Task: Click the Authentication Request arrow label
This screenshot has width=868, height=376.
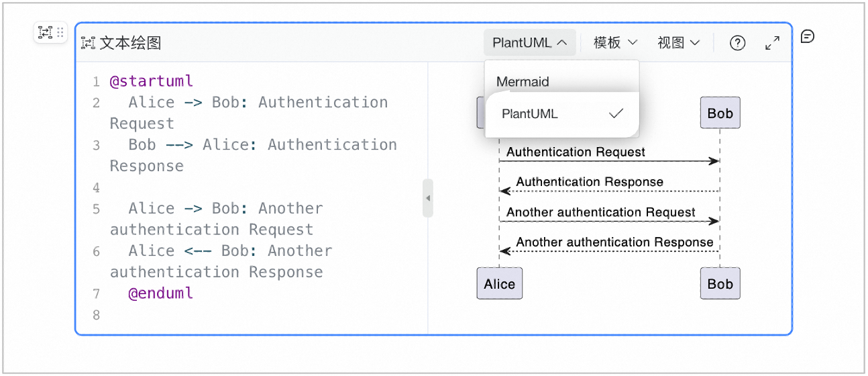Action: click(x=576, y=152)
